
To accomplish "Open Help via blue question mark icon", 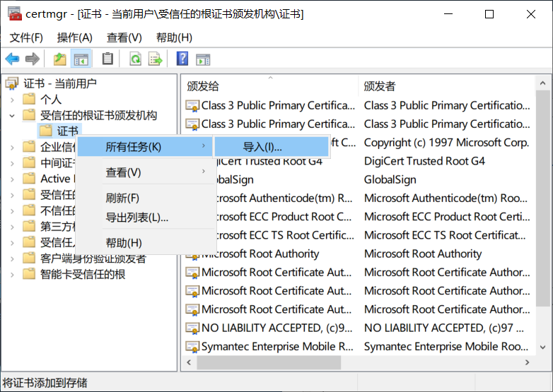I will [x=182, y=59].
